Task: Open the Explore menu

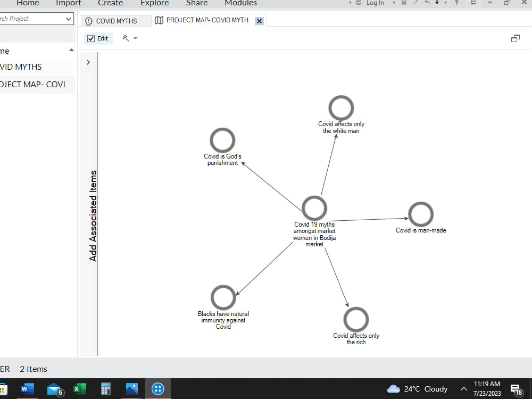Action: click(154, 3)
